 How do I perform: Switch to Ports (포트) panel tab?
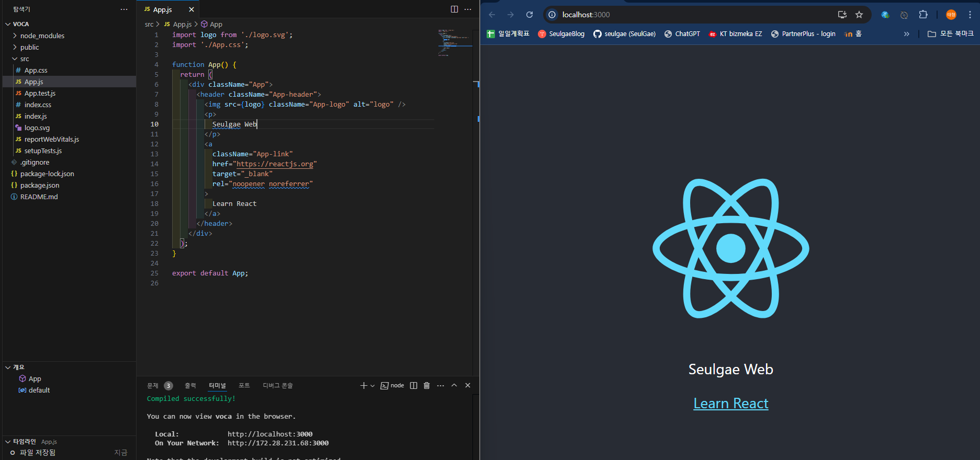(244, 386)
